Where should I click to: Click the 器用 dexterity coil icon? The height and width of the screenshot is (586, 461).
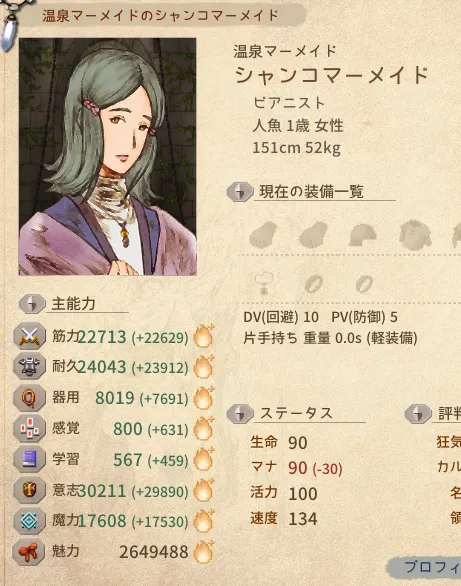[x=29, y=398]
